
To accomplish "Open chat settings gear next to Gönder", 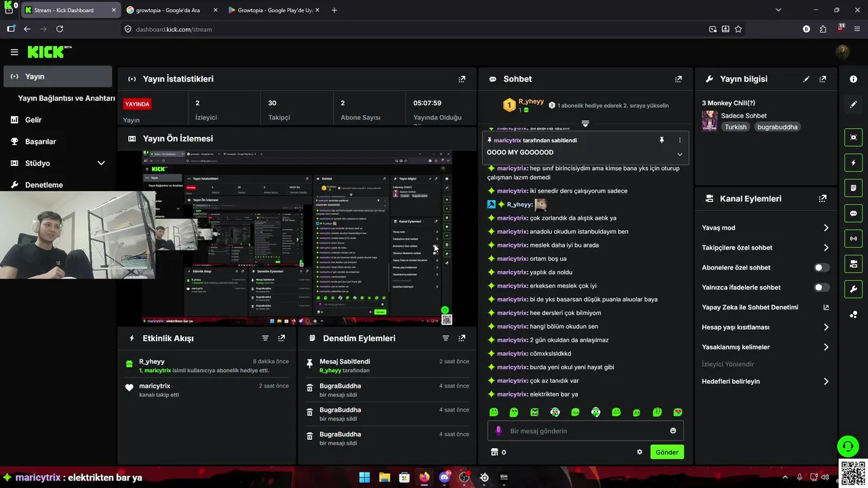I will point(639,452).
